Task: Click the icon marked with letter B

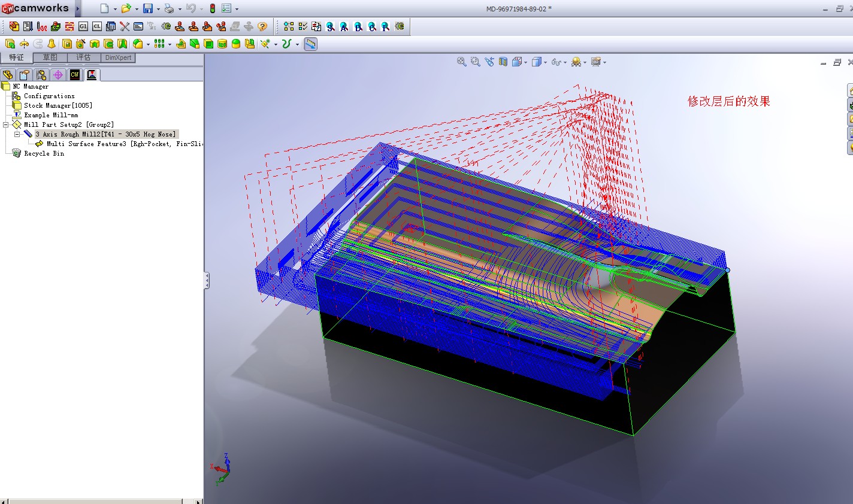Action: tap(358, 26)
